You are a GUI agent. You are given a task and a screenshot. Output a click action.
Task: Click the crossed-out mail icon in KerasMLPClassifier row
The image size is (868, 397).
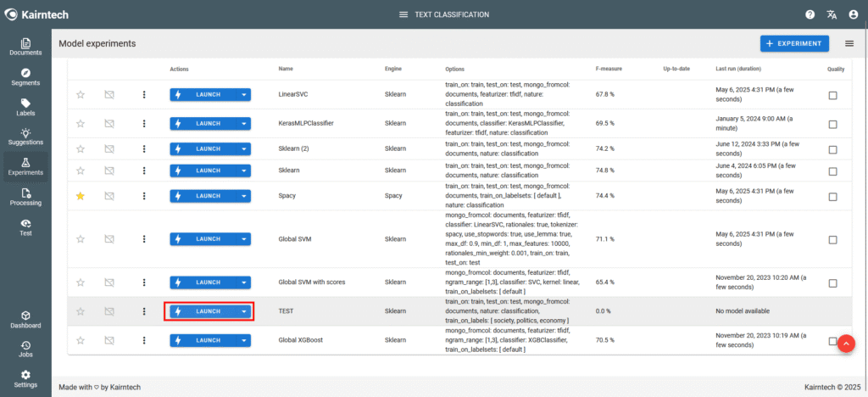pos(108,123)
